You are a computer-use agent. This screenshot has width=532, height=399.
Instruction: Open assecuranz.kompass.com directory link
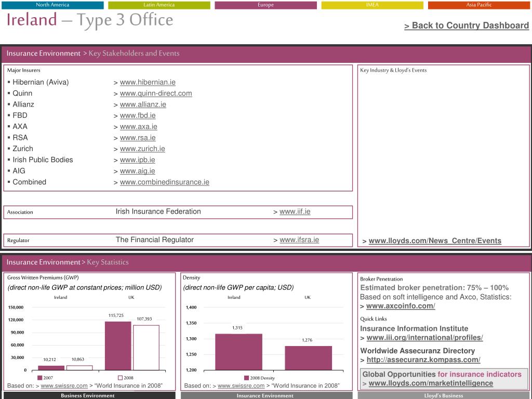423,360
